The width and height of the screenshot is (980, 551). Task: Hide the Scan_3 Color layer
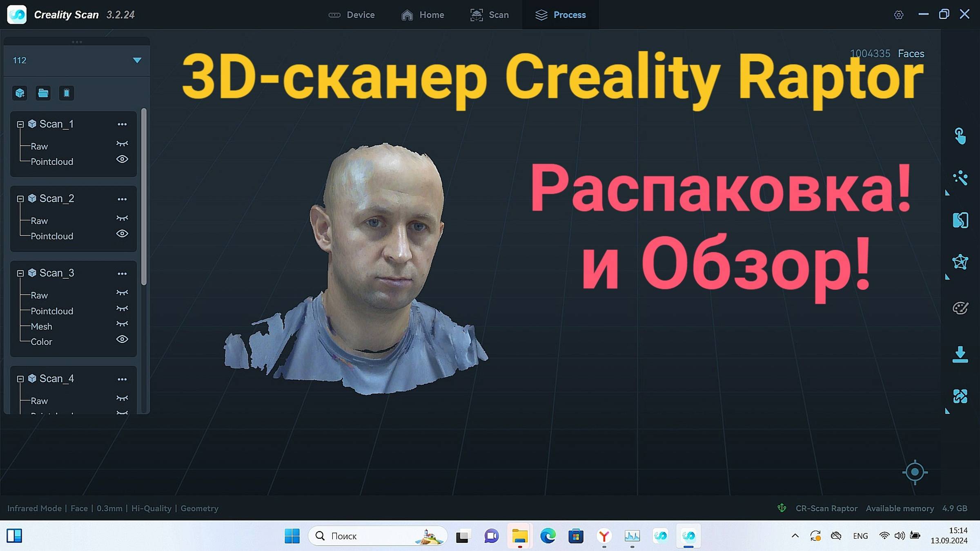point(122,339)
